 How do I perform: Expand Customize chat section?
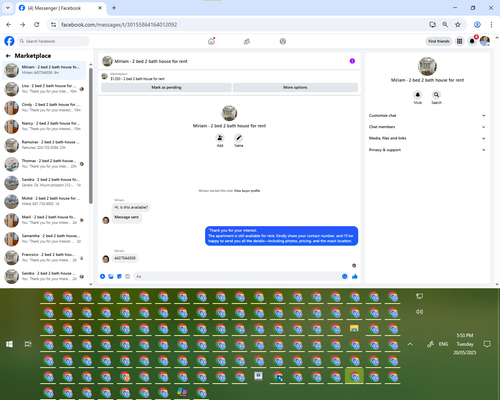tap(427, 116)
